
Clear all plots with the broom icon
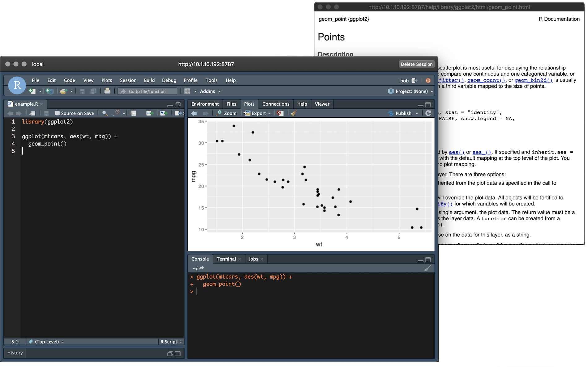[x=294, y=113]
